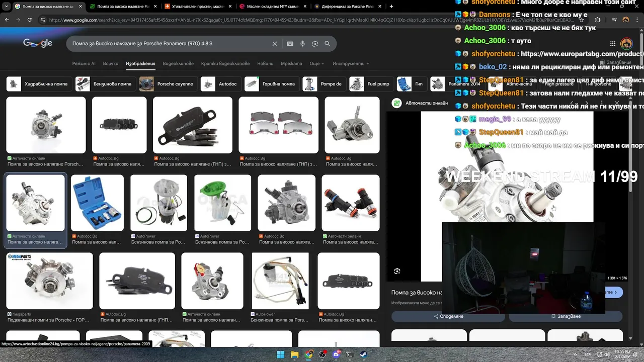Open the megaparts pump thumbnail
The image size is (644, 362).
tap(49, 281)
